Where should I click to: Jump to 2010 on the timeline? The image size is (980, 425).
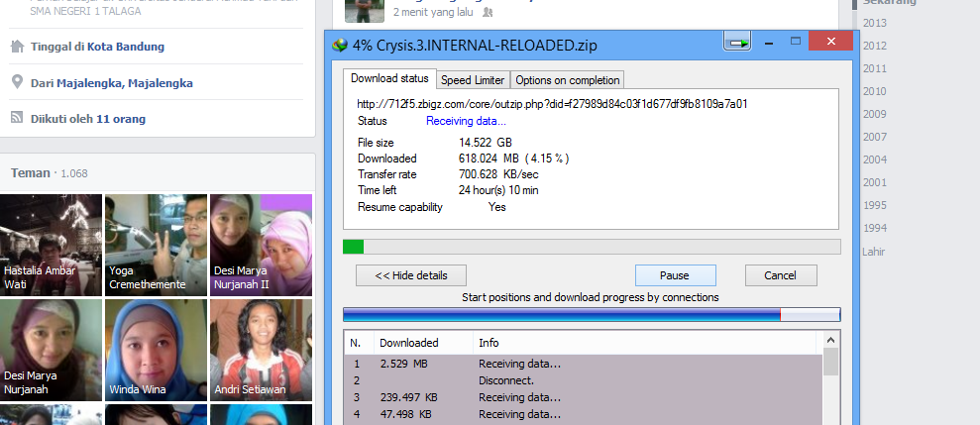(874, 91)
